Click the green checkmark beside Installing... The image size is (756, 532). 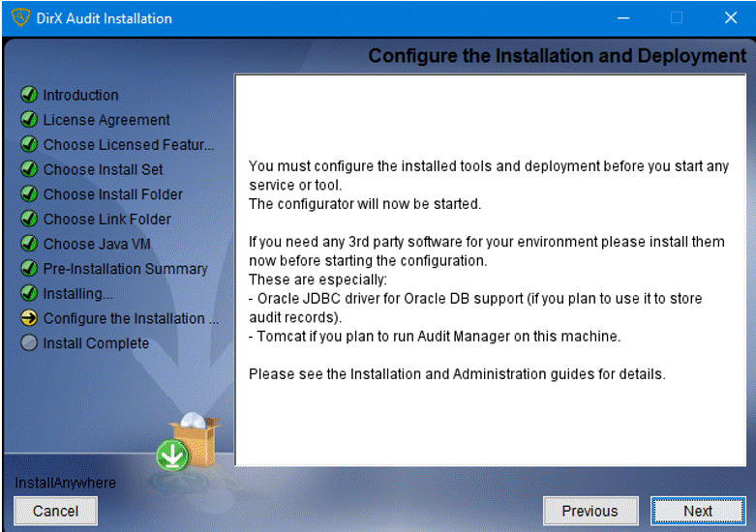tap(29, 293)
